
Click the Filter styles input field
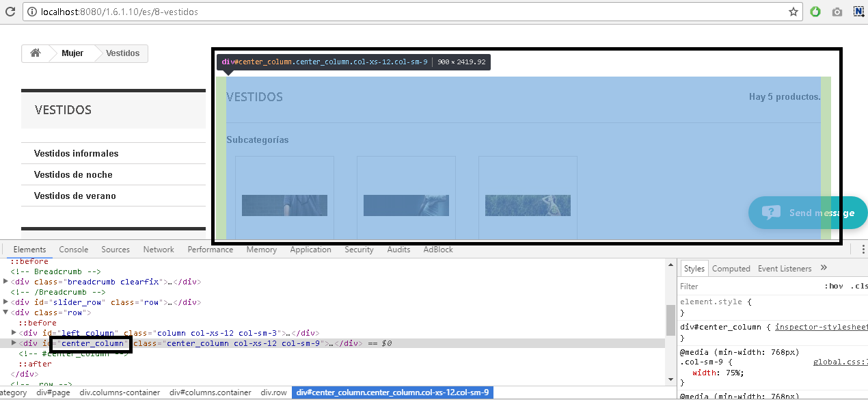pos(745,286)
